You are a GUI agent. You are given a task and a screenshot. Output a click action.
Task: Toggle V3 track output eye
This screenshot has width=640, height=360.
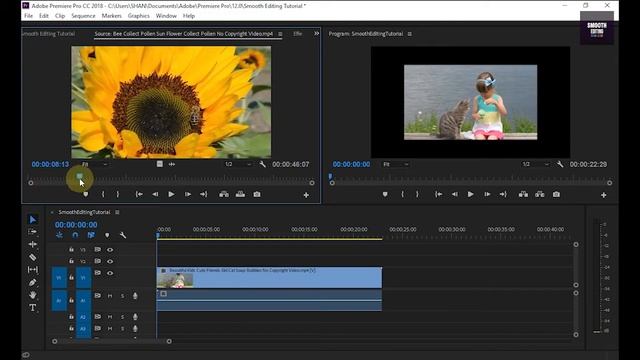pos(110,249)
